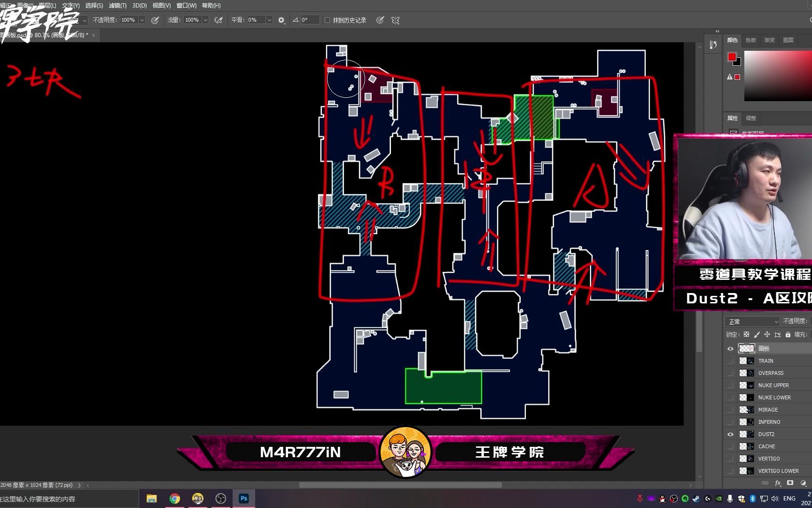Viewport: 812px width, 508px height.
Task: Open symmetry paint butterfly icon
Action: pos(396,20)
